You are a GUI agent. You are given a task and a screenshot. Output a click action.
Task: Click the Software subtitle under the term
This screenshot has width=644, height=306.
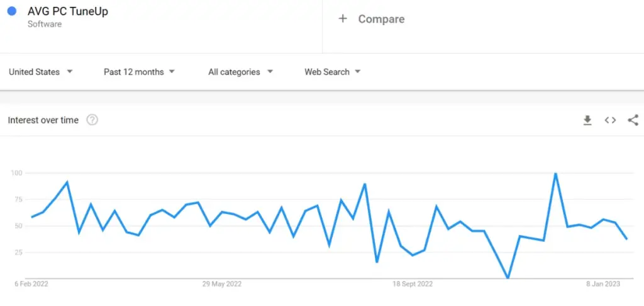click(x=45, y=25)
